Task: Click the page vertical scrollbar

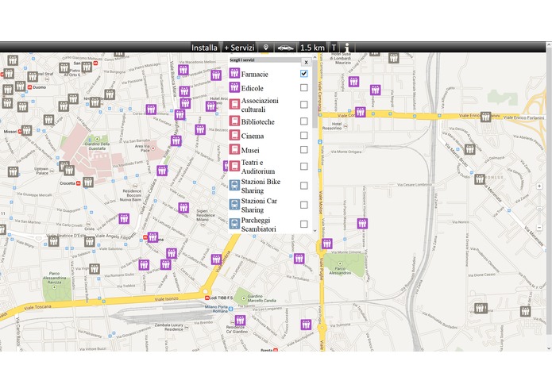Action: pyautogui.click(x=549, y=190)
